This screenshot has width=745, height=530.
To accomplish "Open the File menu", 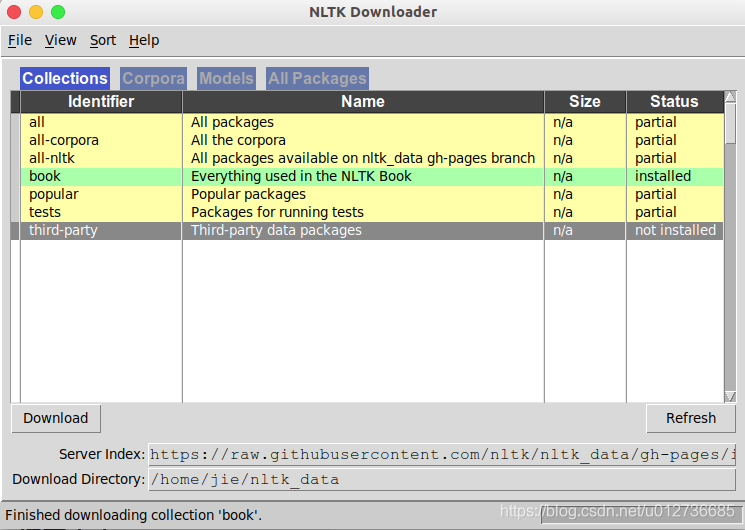I will point(20,40).
